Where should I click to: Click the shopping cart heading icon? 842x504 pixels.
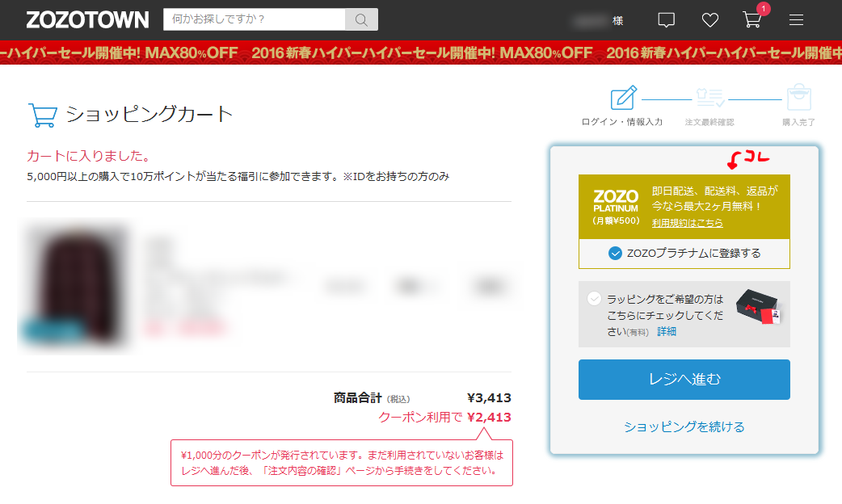click(x=42, y=115)
